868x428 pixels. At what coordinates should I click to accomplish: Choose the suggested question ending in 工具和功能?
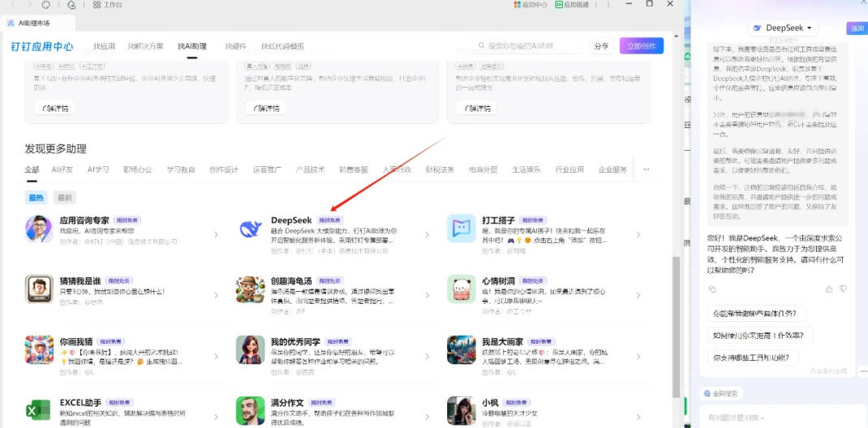(753, 357)
